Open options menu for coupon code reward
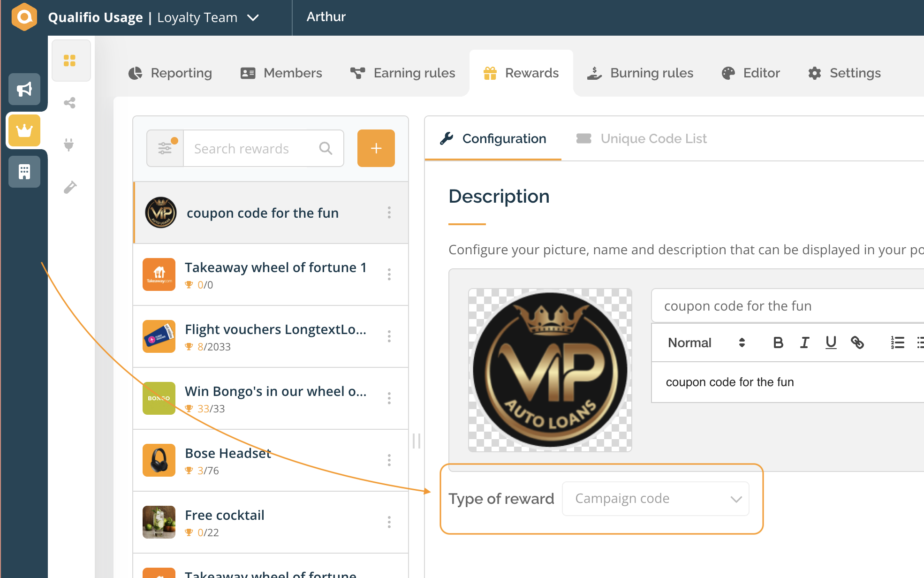924x578 pixels. tap(389, 213)
